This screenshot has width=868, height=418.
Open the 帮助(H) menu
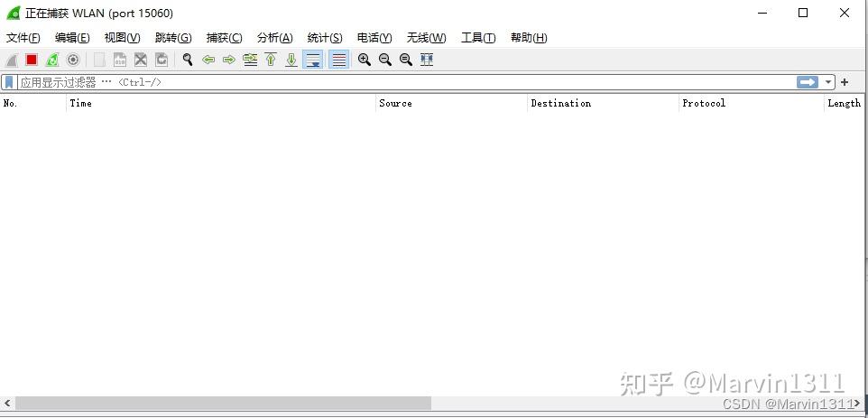(529, 38)
